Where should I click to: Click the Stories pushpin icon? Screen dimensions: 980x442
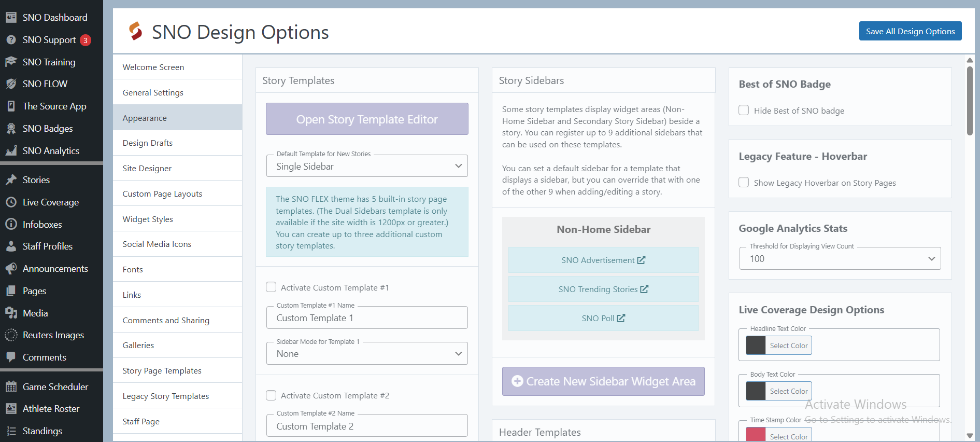(11, 180)
